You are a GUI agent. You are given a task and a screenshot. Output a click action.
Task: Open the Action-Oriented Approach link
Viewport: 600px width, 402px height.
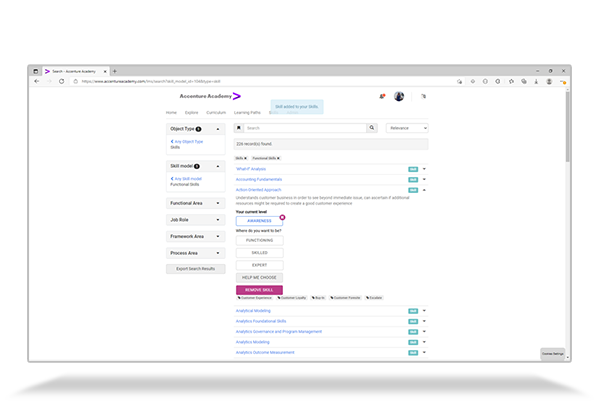point(258,190)
